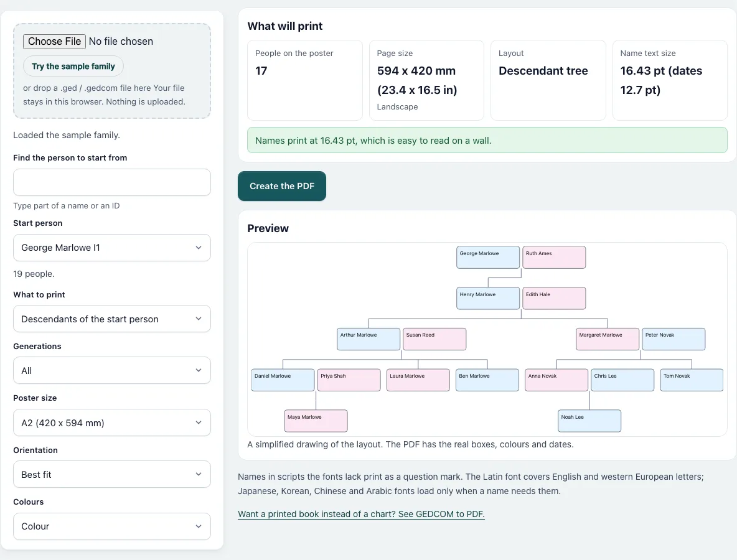Open the Generations dropdown
The image size is (737, 560).
[x=112, y=371]
